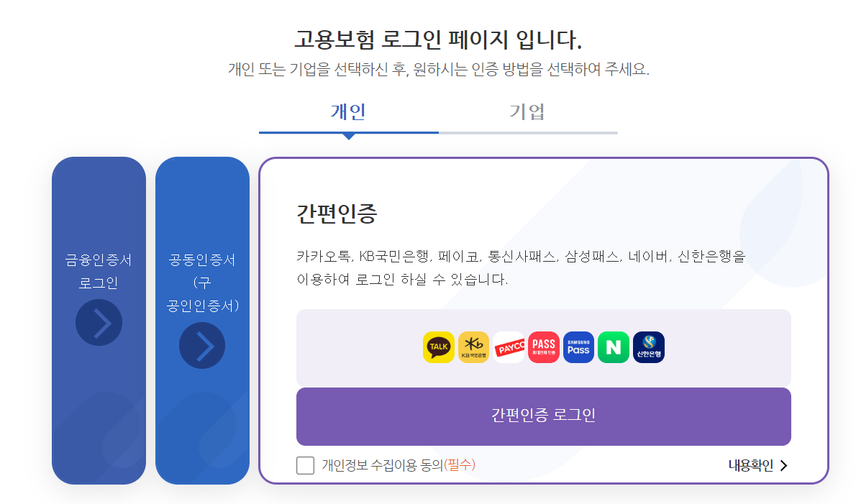Screen dimensions: 856x504
Task: Choose PAYCO as the login provider
Action: pos(509,347)
